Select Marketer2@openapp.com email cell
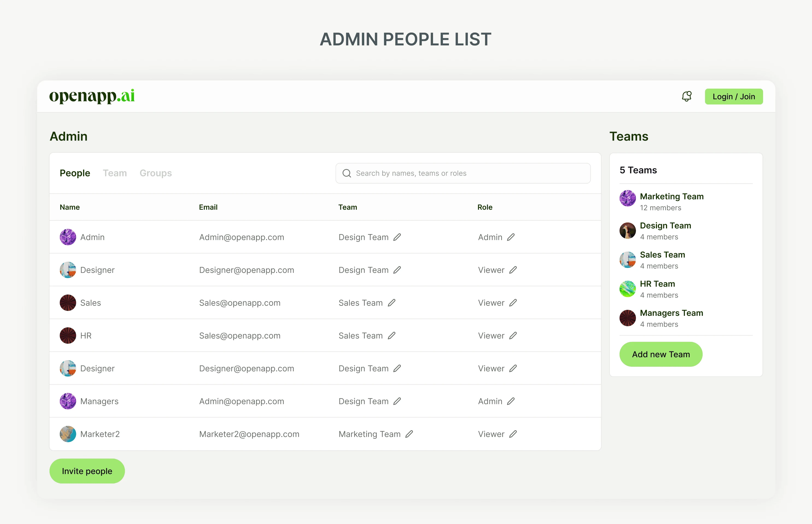This screenshot has height=524, width=812. [249, 434]
